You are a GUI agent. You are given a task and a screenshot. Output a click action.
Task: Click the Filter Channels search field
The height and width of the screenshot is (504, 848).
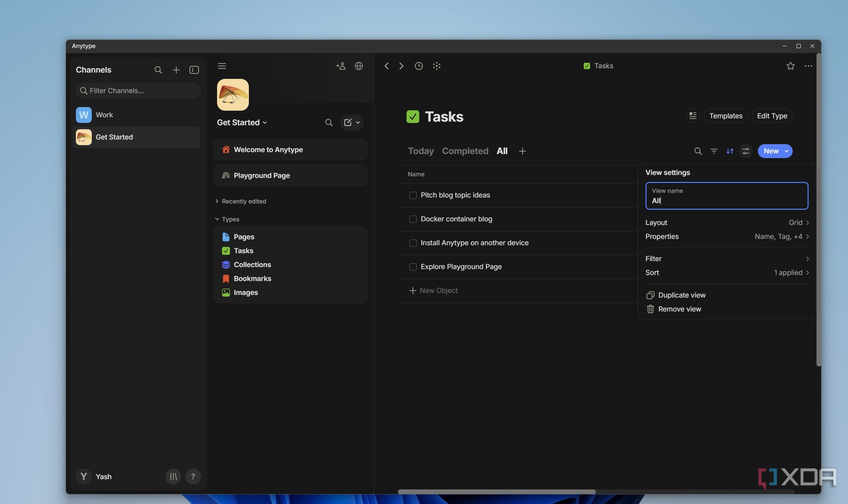[138, 91]
